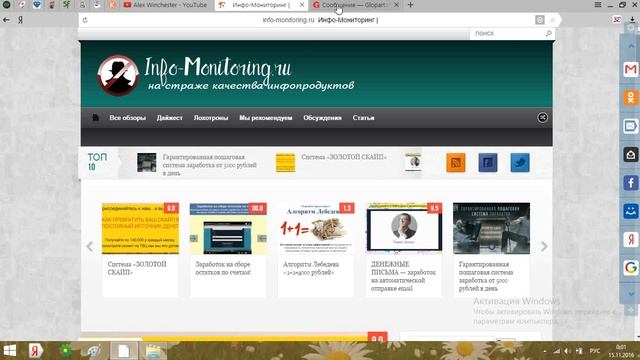Click the blue Facebook square icon on the page
The height and width of the screenshot is (360, 640).
click(x=488, y=162)
